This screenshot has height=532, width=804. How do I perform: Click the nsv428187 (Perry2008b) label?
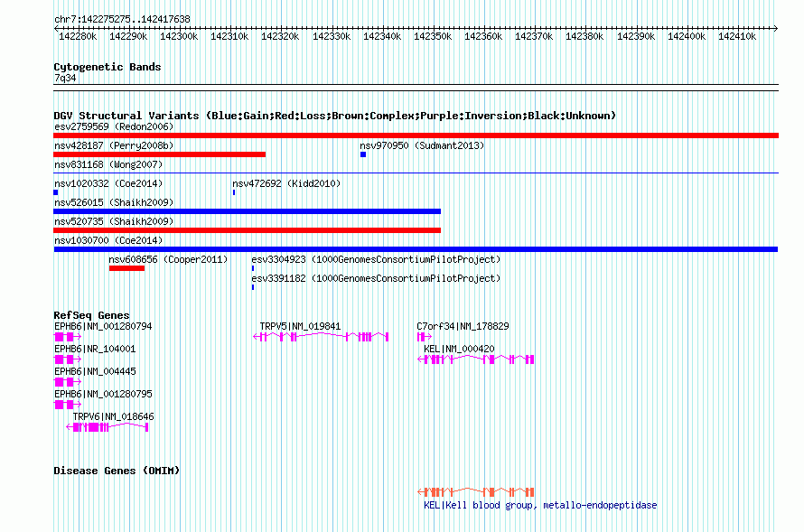[x=114, y=145]
